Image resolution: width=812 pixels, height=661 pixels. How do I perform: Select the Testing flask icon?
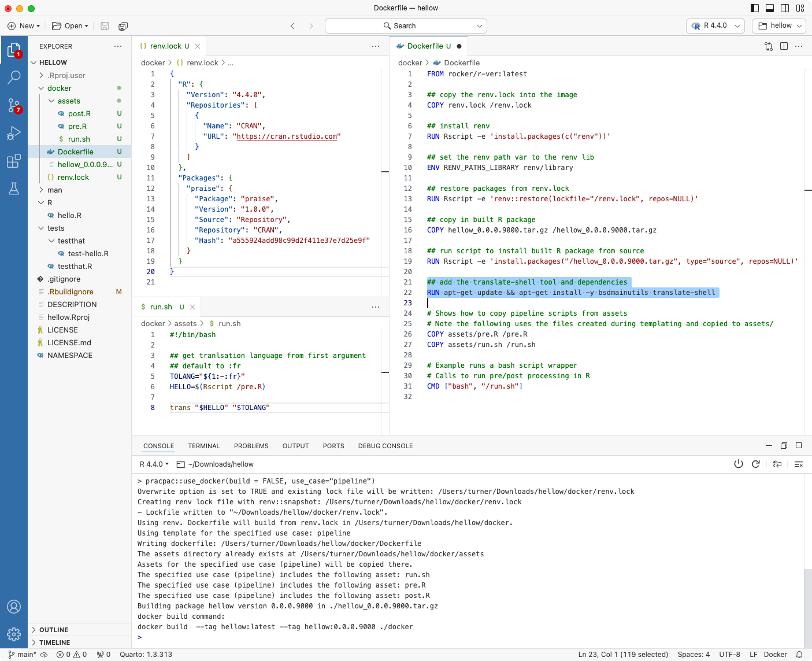tap(14, 189)
